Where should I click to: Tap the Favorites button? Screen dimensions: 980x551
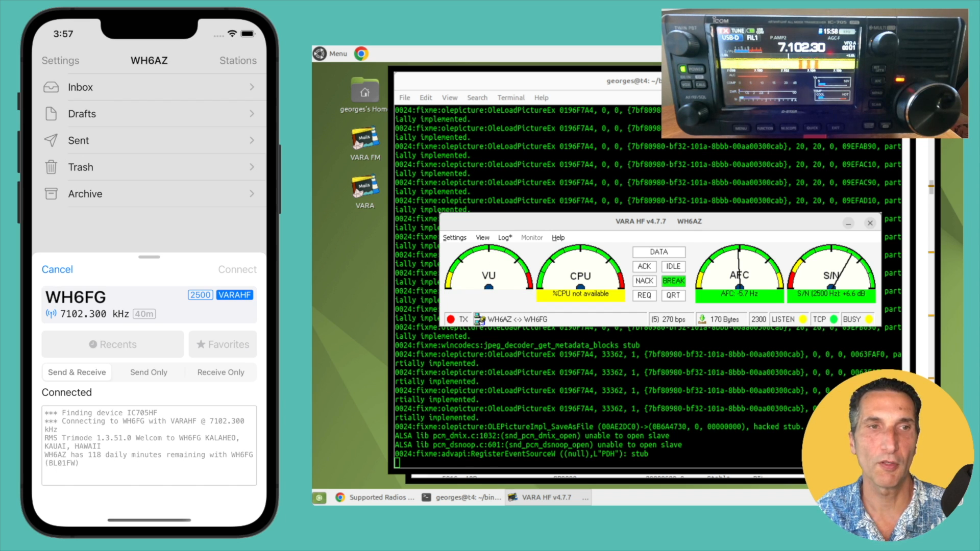(223, 344)
